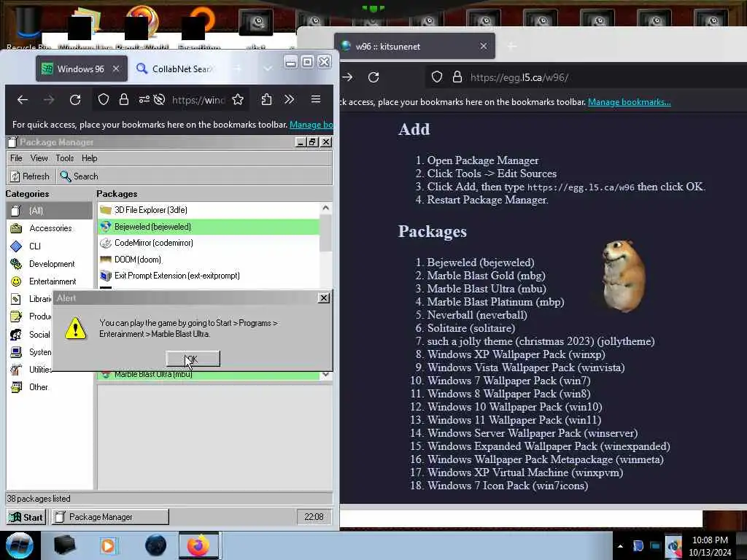Image resolution: width=747 pixels, height=560 pixels.
Task: Select the Entertainment category
Action: pyautogui.click(x=49, y=281)
